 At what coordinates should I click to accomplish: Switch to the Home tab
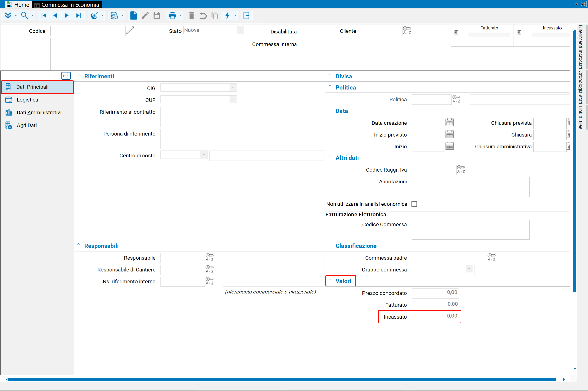[x=18, y=4]
